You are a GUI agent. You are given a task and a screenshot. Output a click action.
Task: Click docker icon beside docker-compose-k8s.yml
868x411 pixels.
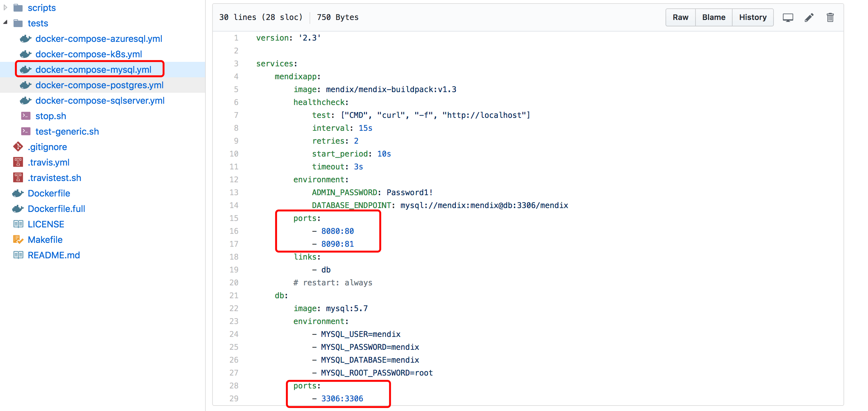pyautogui.click(x=25, y=54)
